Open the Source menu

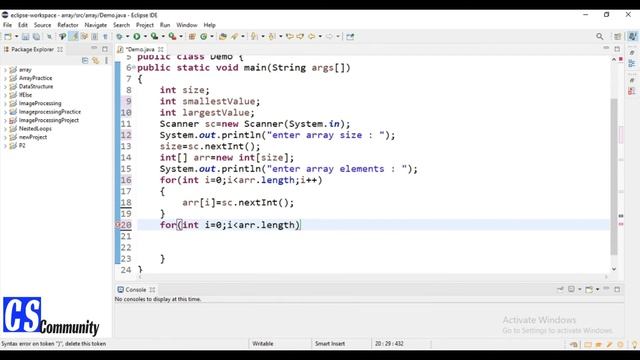[42, 25]
